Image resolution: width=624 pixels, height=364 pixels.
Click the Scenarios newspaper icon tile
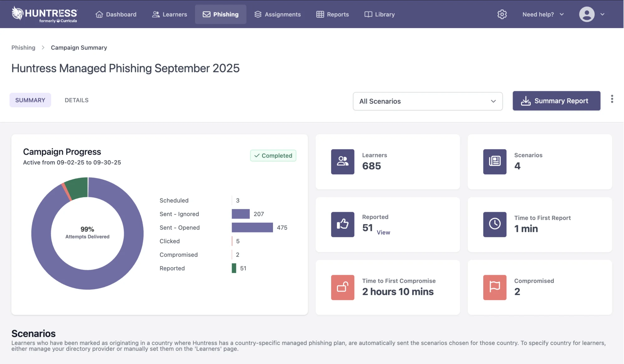(x=495, y=162)
